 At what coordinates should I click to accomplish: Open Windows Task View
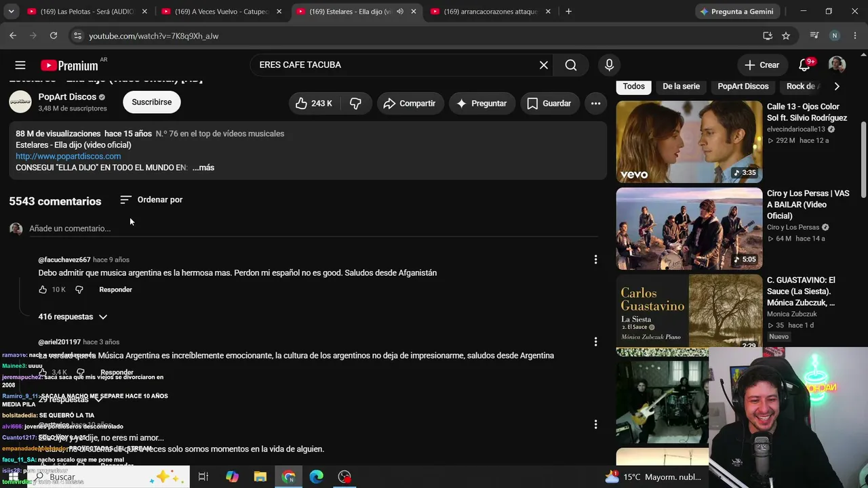click(203, 477)
